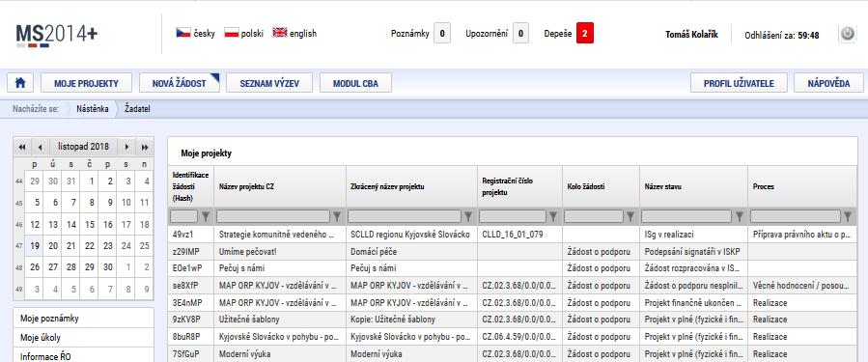This screenshot has height=362, width=868.
Task: Select project row se8XfP
Action: [513, 286]
